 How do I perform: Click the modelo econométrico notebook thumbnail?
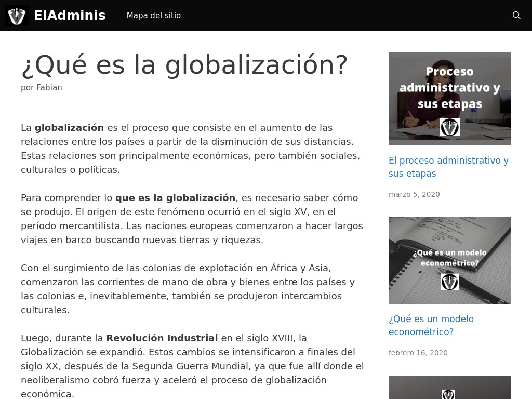click(449, 260)
